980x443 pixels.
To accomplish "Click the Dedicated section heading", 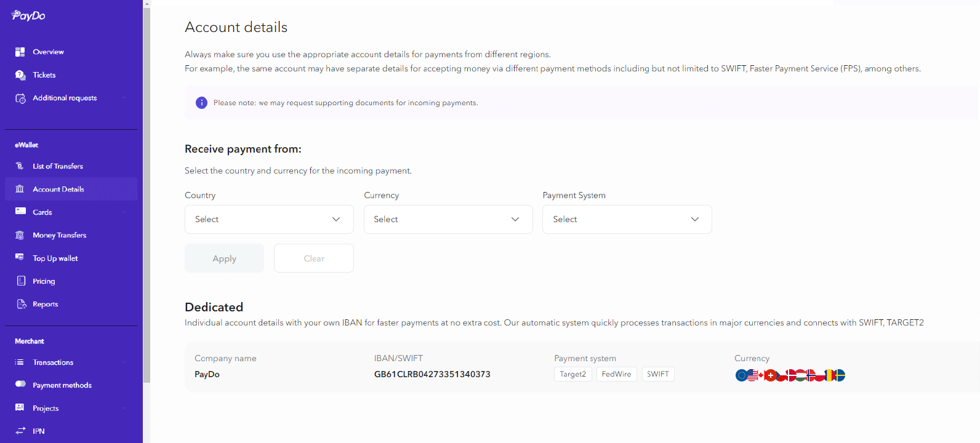I will (214, 307).
